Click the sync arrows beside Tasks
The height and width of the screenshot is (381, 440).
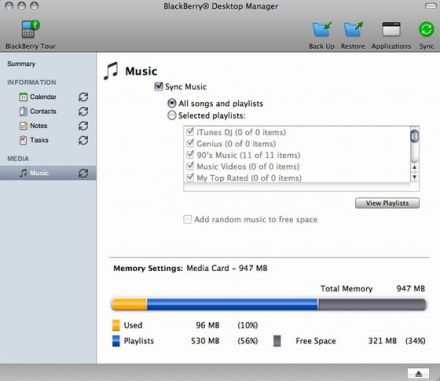coord(83,140)
